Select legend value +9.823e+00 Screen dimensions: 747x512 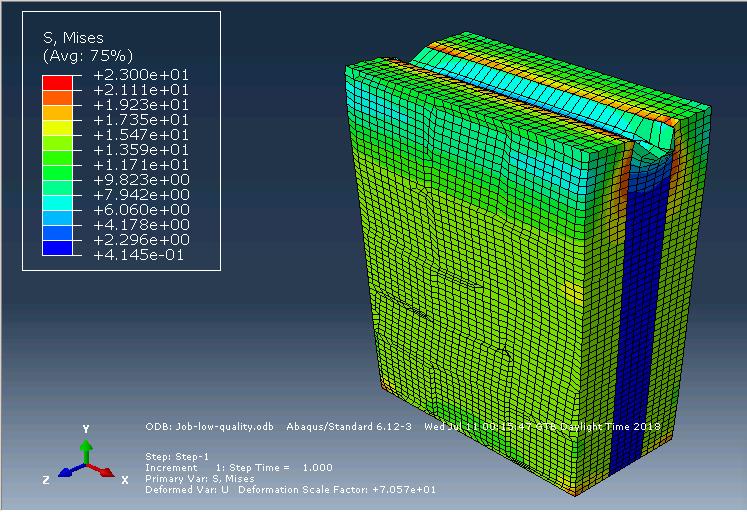(x=141, y=180)
